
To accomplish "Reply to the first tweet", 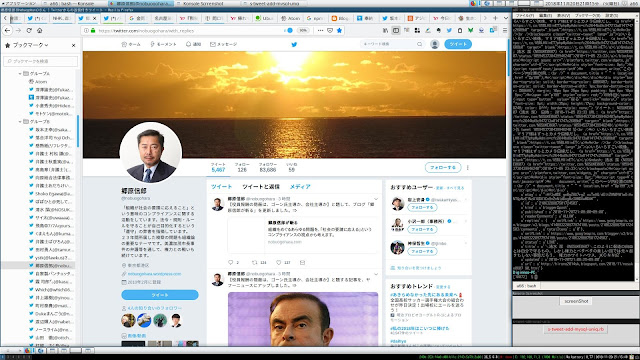I will point(231,262).
